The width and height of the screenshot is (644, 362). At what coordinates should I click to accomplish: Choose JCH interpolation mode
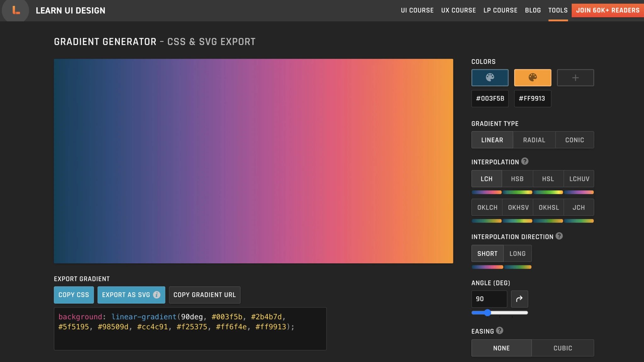579,207
